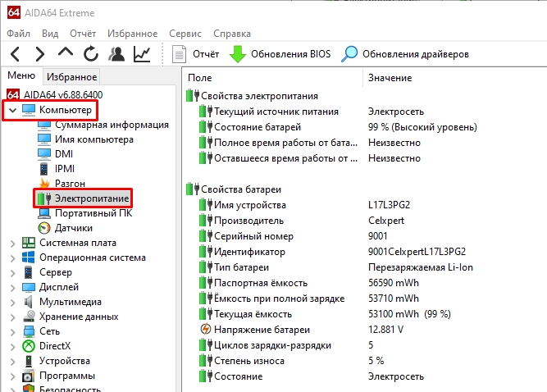Open the Файл menu
The height and width of the screenshot is (392, 547).
(x=19, y=34)
